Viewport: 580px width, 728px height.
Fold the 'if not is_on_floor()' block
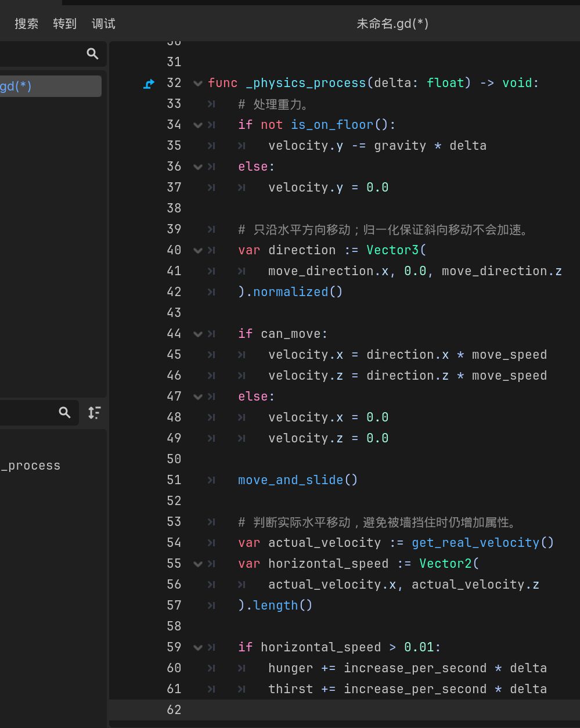click(x=197, y=125)
